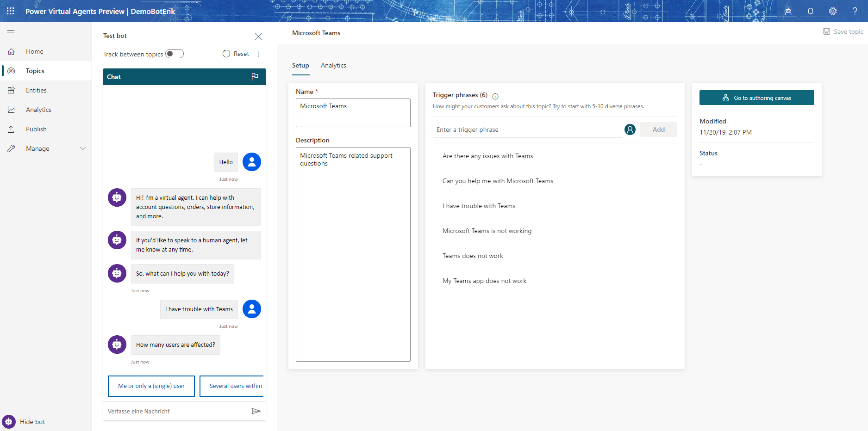Choose 'Me or only a (single) user'

(151, 386)
